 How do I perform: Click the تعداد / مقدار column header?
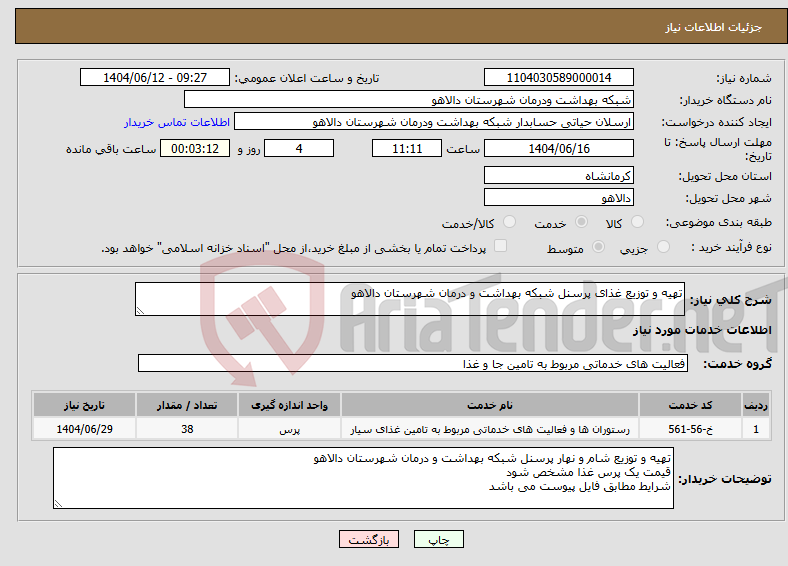pos(187,405)
